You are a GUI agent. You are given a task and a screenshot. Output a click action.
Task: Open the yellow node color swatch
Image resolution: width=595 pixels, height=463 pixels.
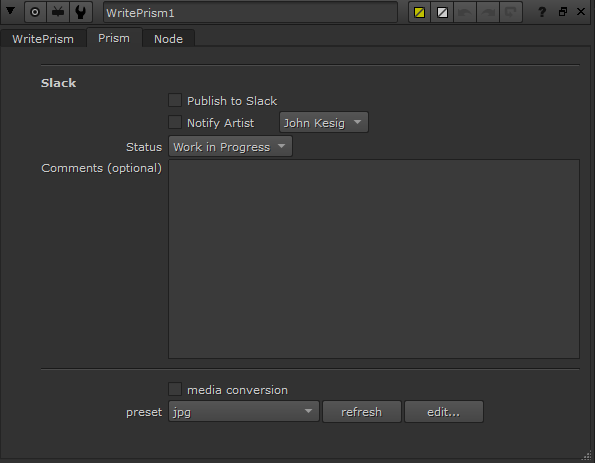click(x=419, y=13)
